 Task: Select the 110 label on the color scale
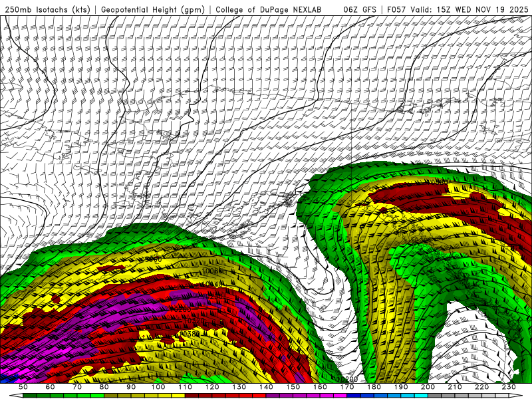click(x=186, y=387)
